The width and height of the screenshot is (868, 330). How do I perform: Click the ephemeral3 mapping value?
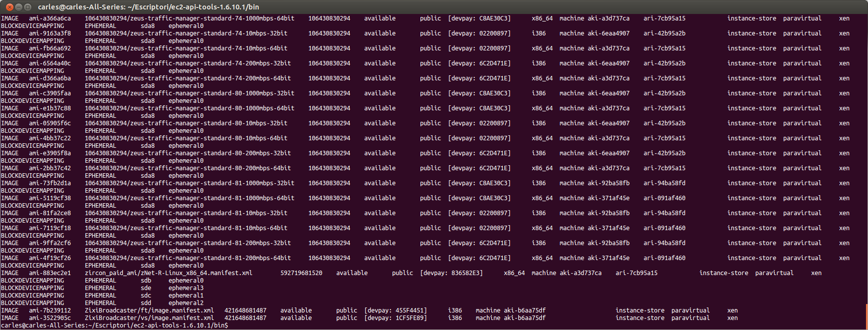click(x=186, y=288)
